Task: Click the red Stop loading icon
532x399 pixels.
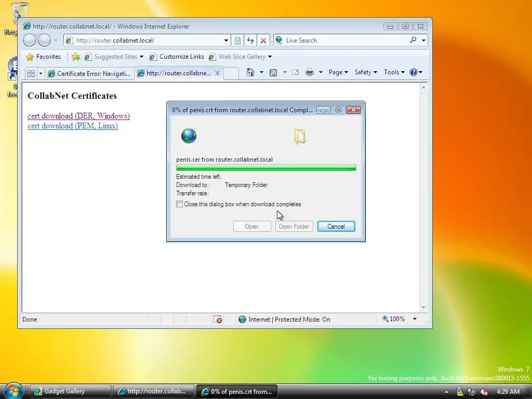Action: [x=263, y=41]
